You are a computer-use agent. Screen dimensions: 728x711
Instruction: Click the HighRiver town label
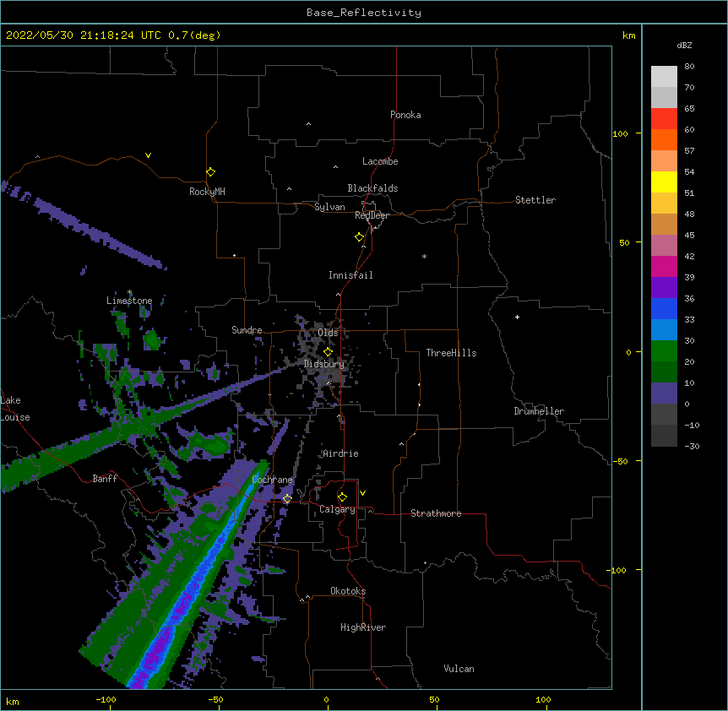point(363,627)
